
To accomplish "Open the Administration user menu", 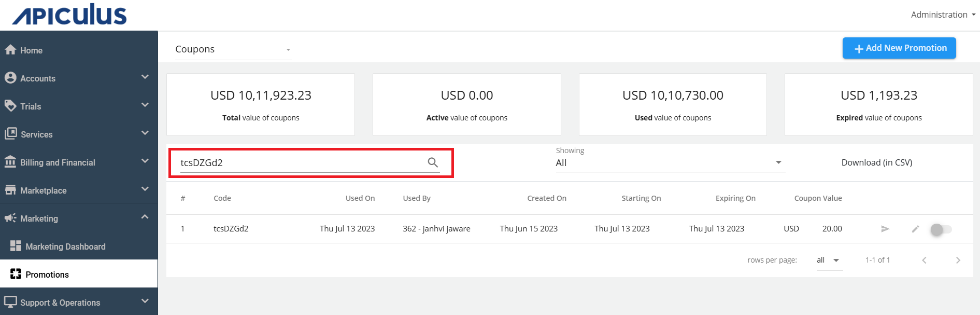I will coord(943,15).
